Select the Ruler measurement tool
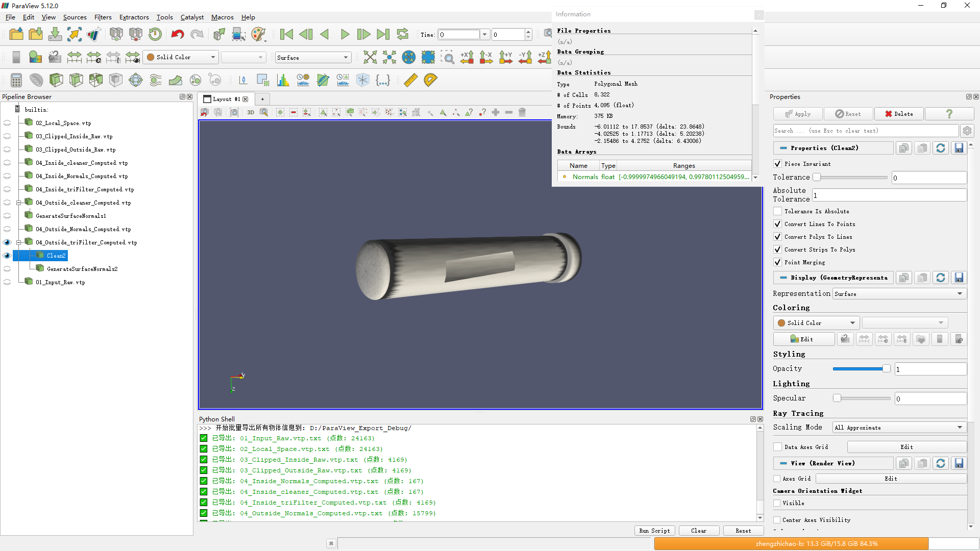 [410, 80]
